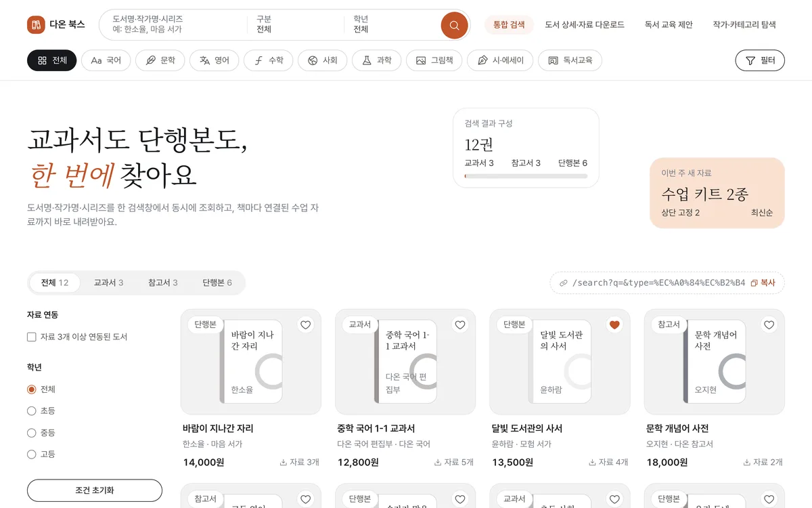Open the 필터 filter button
The width and height of the screenshot is (812, 508).
point(760,60)
